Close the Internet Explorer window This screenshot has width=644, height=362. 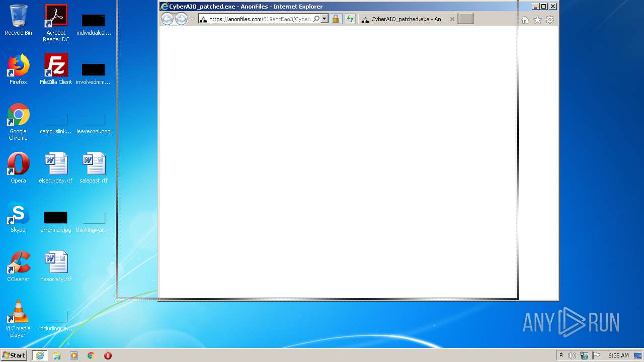point(553,7)
